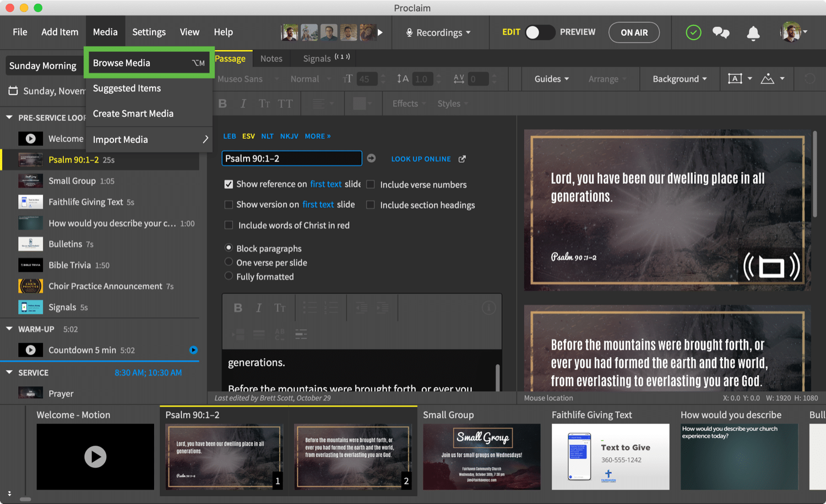The height and width of the screenshot is (504, 826).
Task: Select One verse per slide option
Action: pos(229,262)
